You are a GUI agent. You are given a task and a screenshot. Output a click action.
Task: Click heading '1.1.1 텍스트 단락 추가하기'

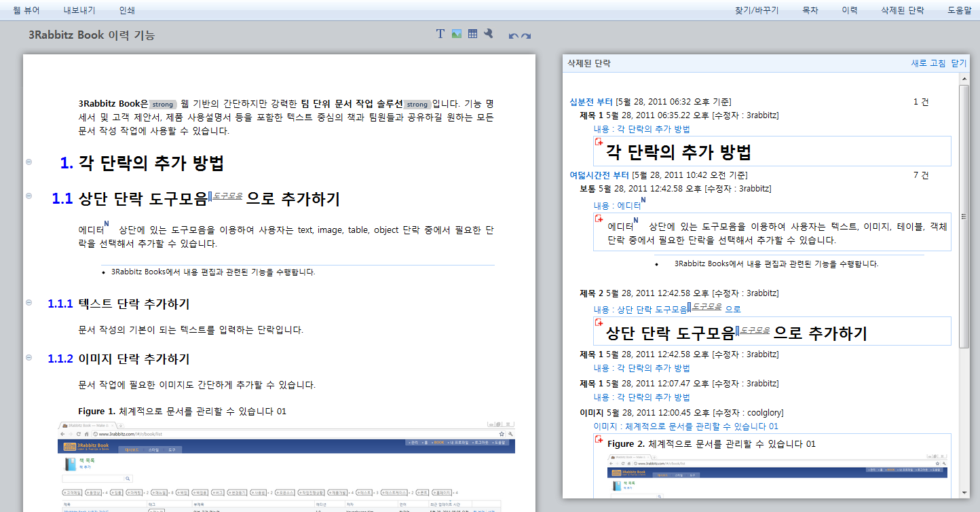[118, 304]
